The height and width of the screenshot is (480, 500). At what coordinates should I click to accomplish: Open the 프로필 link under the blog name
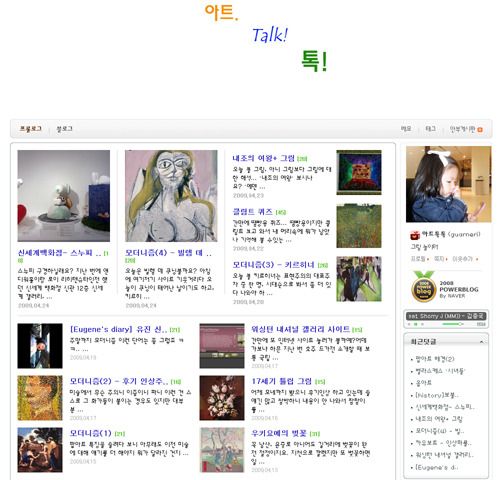point(418,259)
